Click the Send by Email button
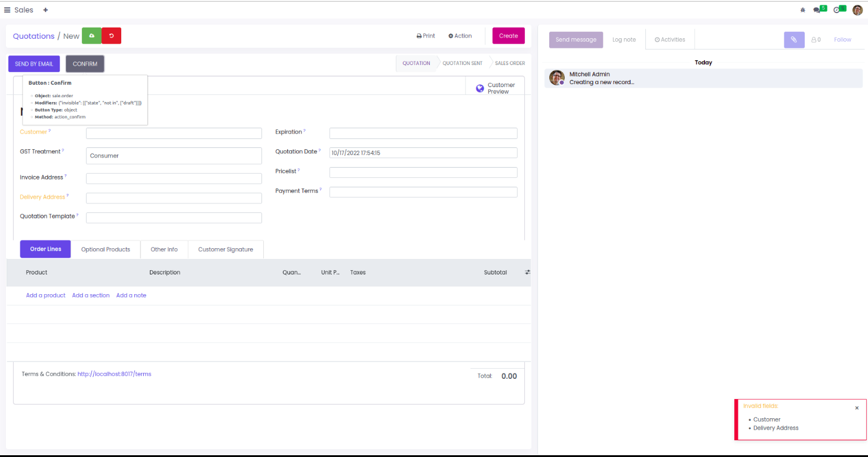 [x=34, y=64]
